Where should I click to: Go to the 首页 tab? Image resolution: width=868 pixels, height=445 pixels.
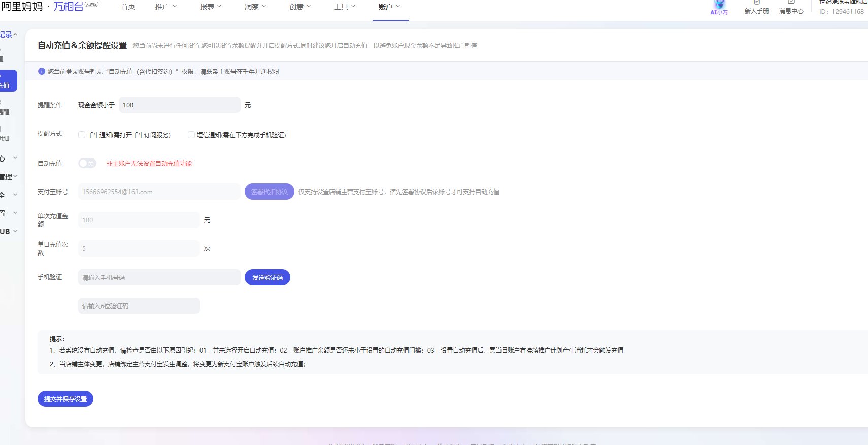pos(128,7)
